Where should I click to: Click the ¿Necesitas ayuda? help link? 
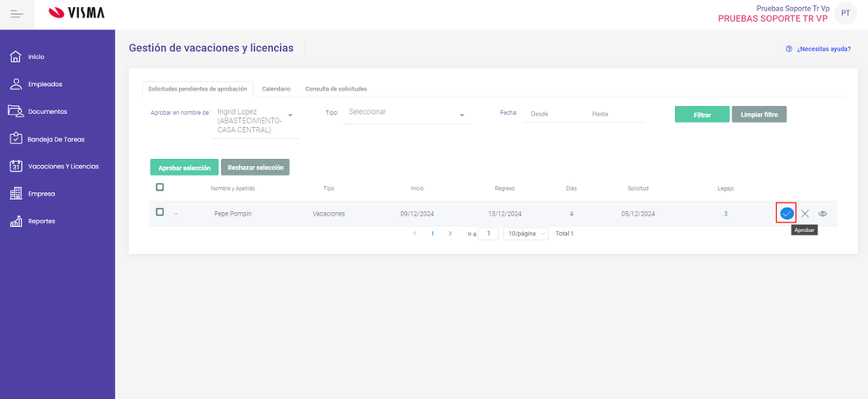818,49
